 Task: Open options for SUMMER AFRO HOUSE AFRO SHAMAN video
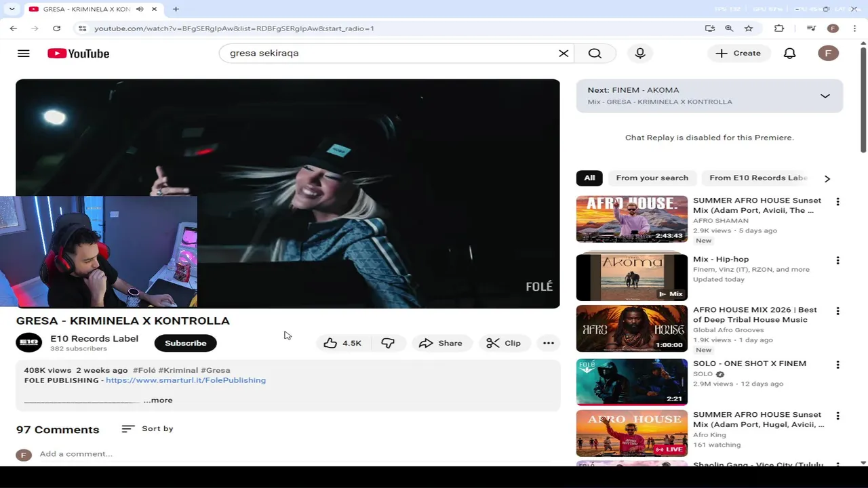point(837,202)
